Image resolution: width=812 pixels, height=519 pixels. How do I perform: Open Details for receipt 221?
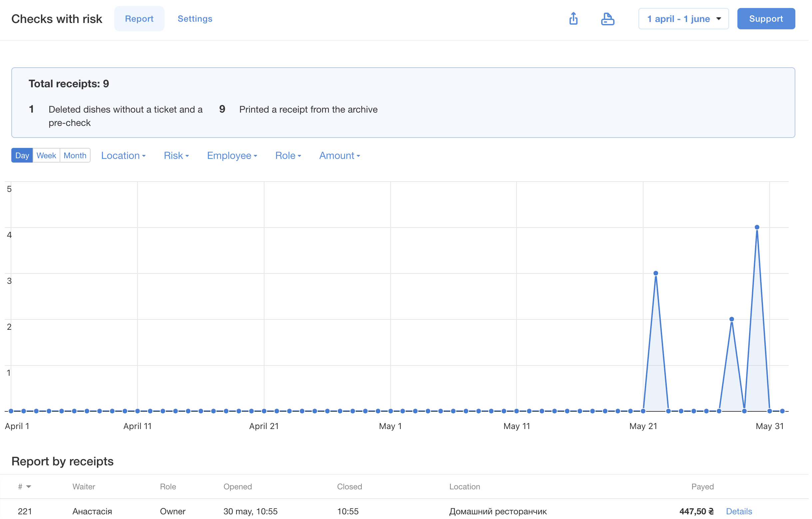[x=738, y=511]
